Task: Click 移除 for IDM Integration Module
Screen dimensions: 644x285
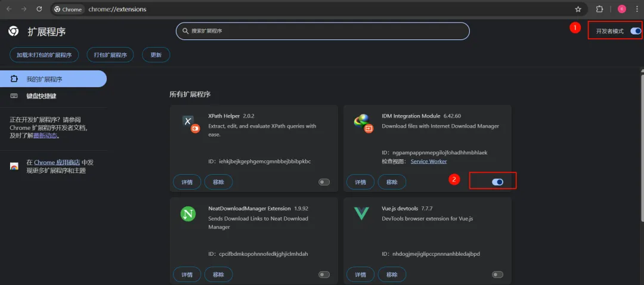Action: (x=392, y=182)
